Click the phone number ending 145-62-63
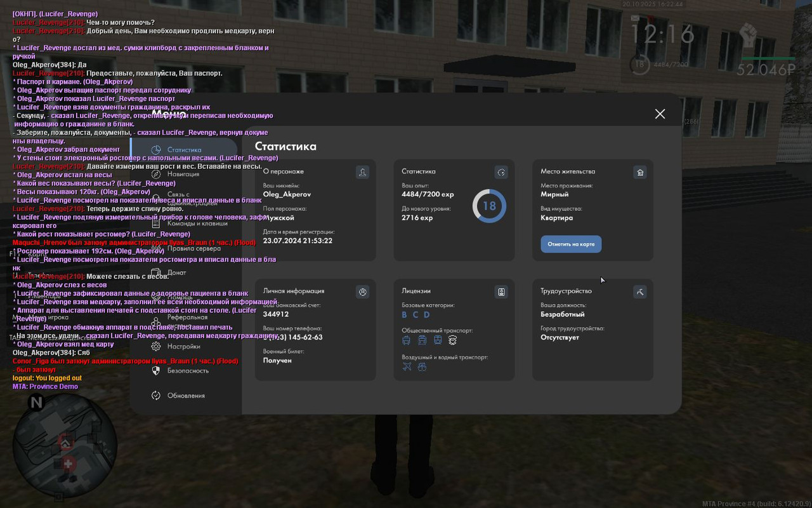The image size is (812, 508). coord(293,337)
